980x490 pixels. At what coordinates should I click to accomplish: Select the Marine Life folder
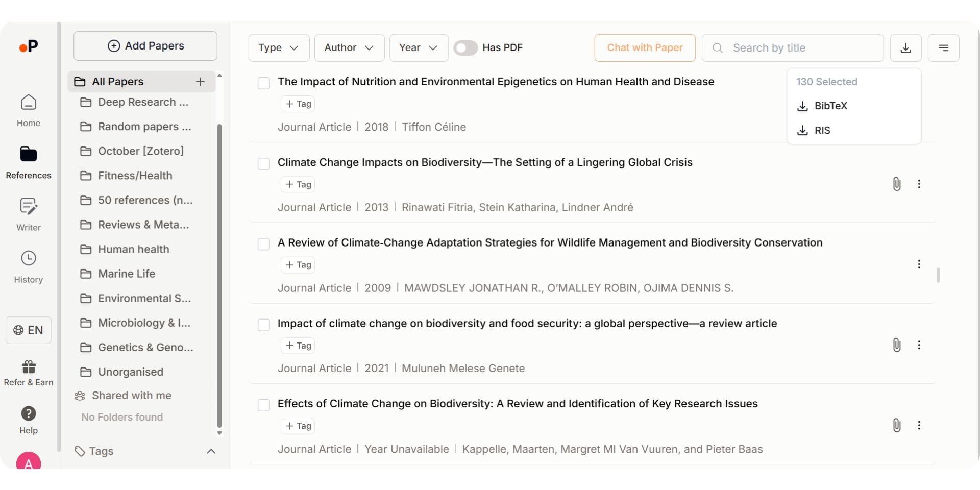click(127, 274)
